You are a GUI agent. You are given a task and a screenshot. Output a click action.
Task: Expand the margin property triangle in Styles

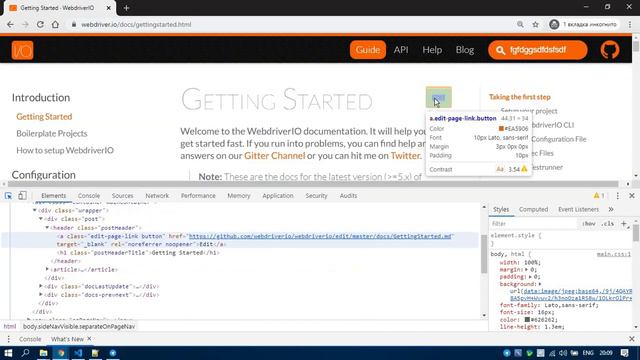click(526, 270)
